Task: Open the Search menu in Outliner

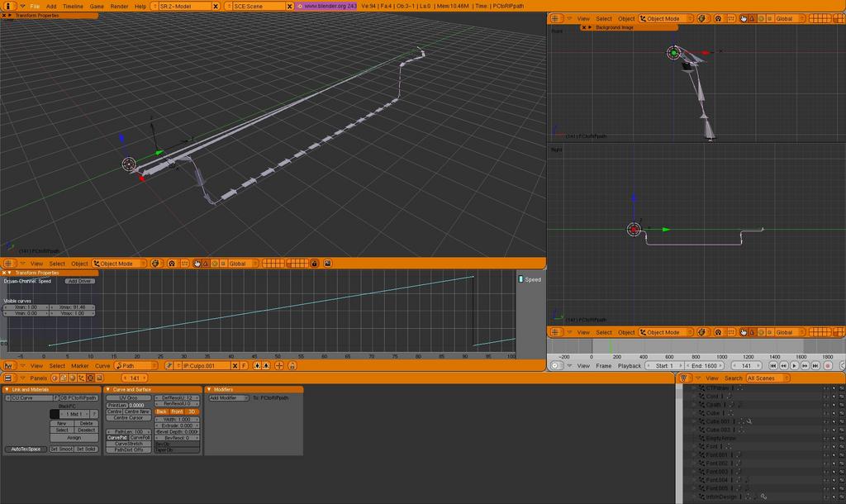Action: point(734,378)
